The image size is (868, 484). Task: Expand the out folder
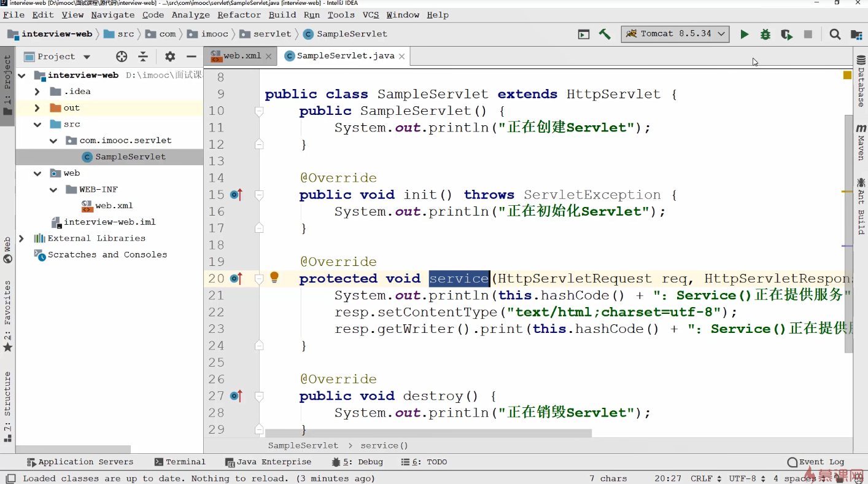pyautogui.click(x=37, y=108)
